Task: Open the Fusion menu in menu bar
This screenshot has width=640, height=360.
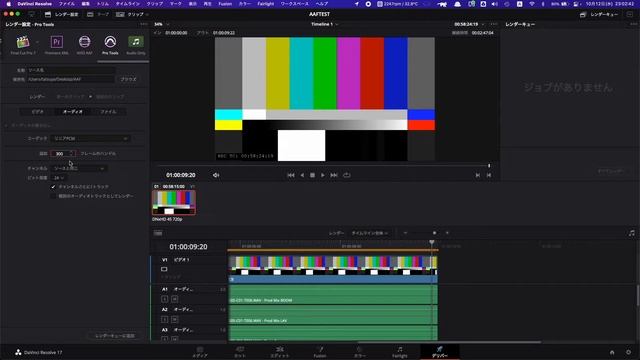Action: [x=225, y=4]
